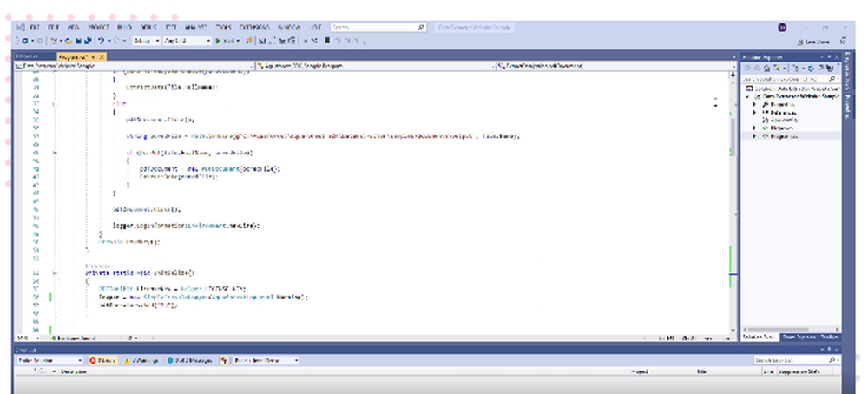This screenshot has width=868, height=394.
Task: Open the Entire Solution scope dropdown
Action: (49, 360)
